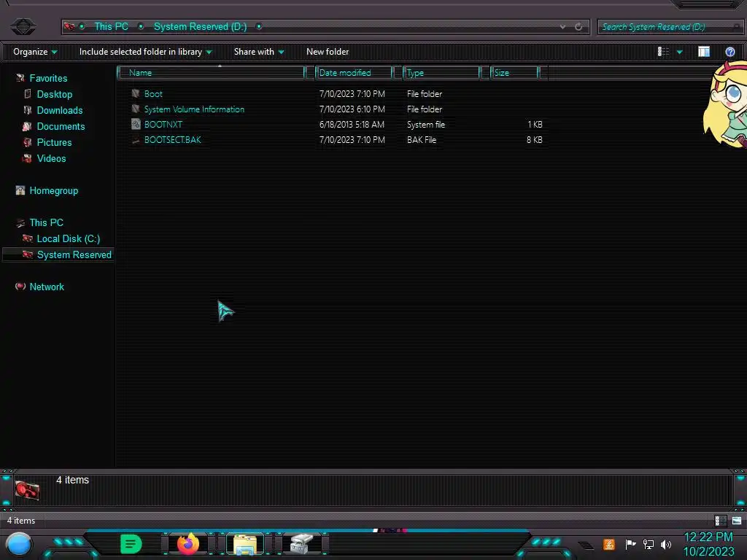Select System Reserved drive in sidebar
The height and width of the screenshot is (560, 747).
pos(74,254)
